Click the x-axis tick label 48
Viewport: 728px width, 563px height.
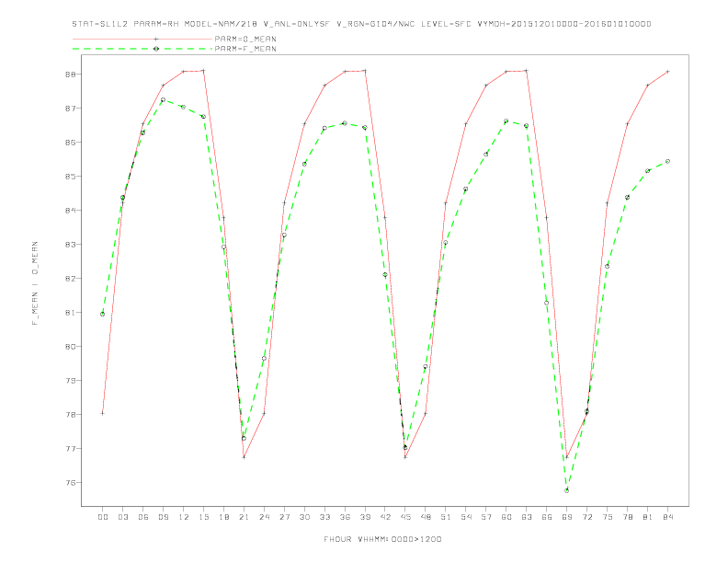(426, 517)
